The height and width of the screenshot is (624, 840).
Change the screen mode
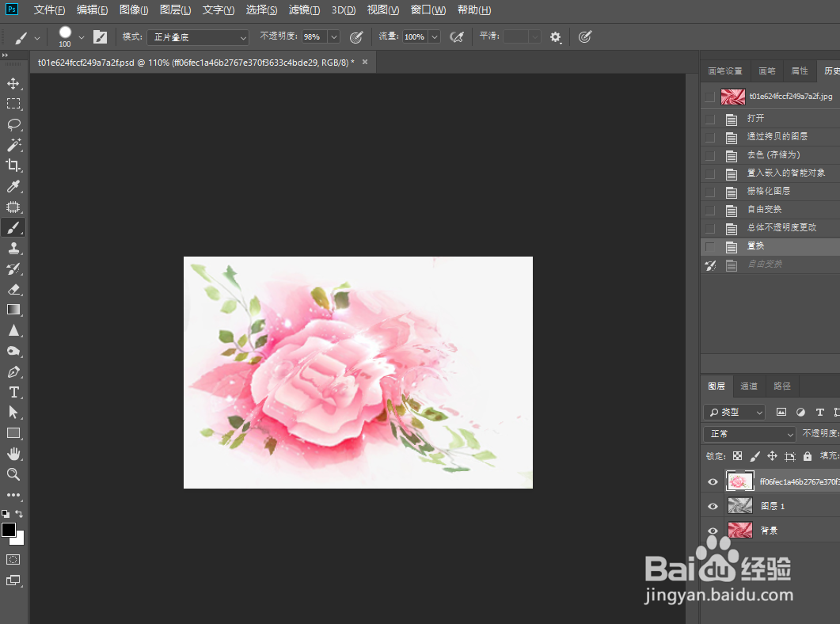click(x=13, y=580)
